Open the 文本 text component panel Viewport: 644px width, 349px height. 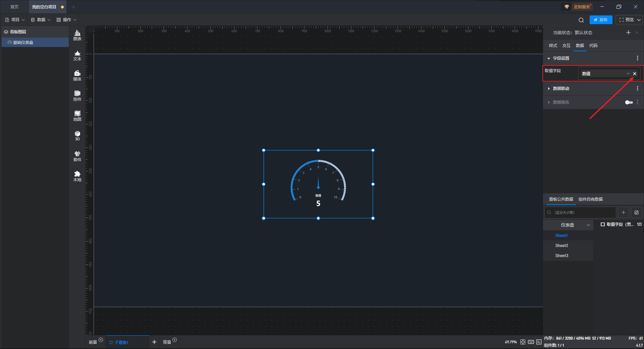[77, 55]
